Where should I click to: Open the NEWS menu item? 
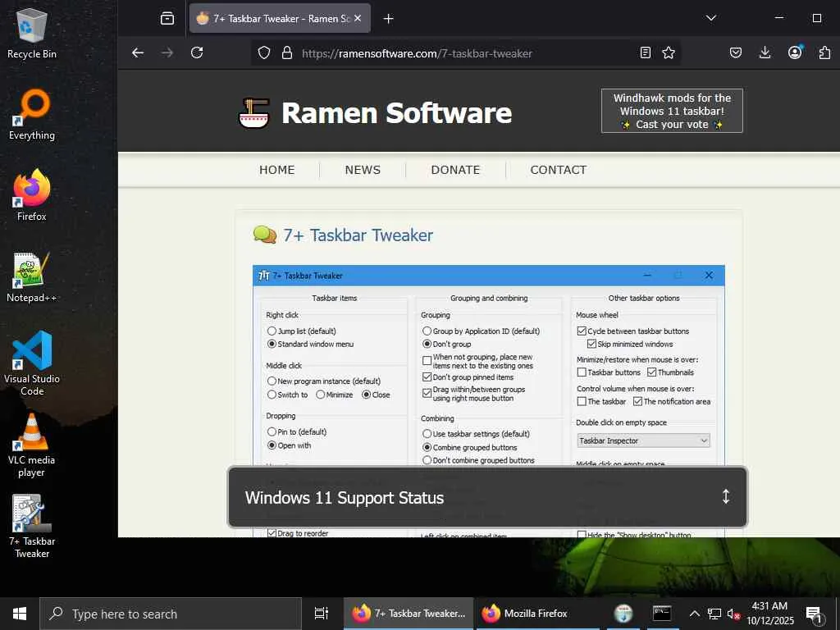(x=363, y=170)
